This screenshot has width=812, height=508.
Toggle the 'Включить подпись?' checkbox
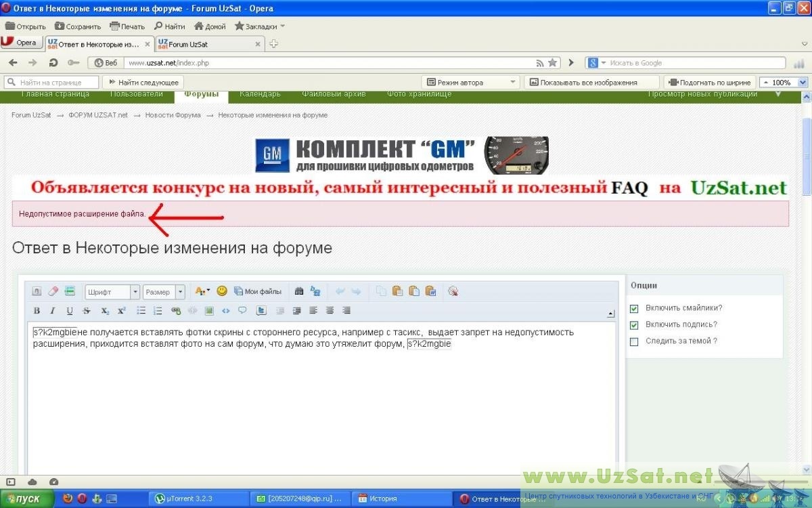[x=634, y=325]
